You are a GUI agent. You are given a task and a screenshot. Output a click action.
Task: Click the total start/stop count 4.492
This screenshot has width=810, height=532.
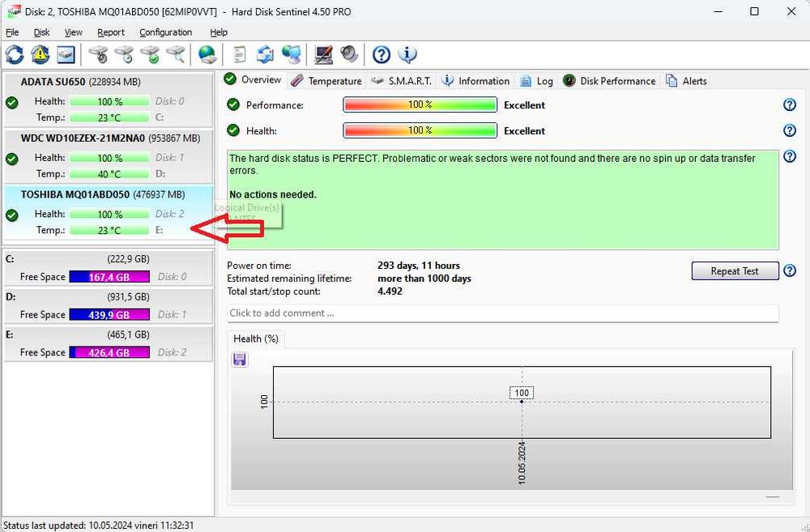pyautogui.click(x=390, y=292)
